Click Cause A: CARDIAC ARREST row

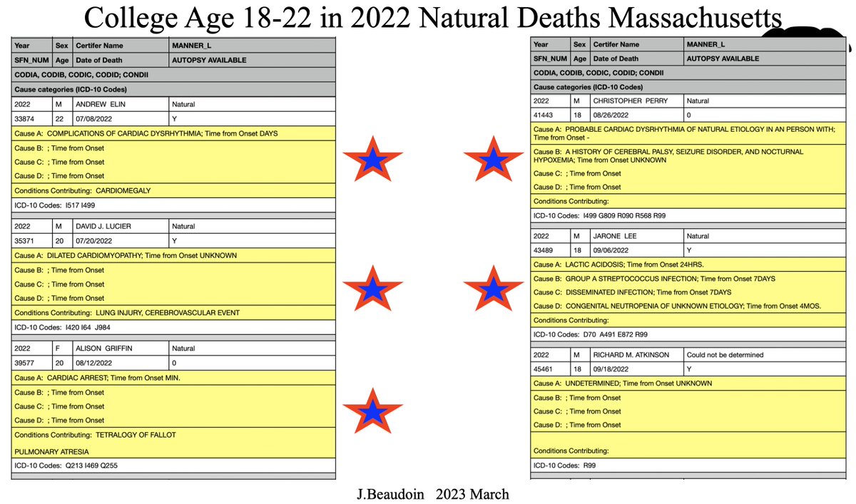173,378
